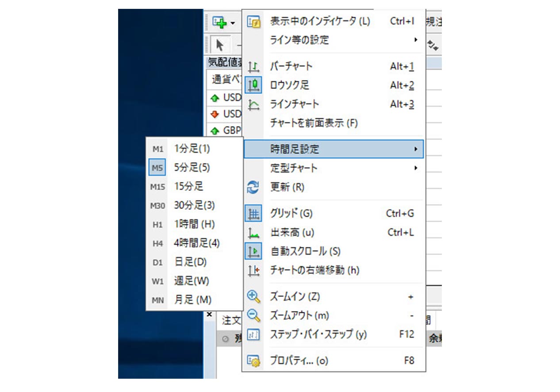Click the indicators list icon
Screen dimensions: 560x392
(253, 22)
